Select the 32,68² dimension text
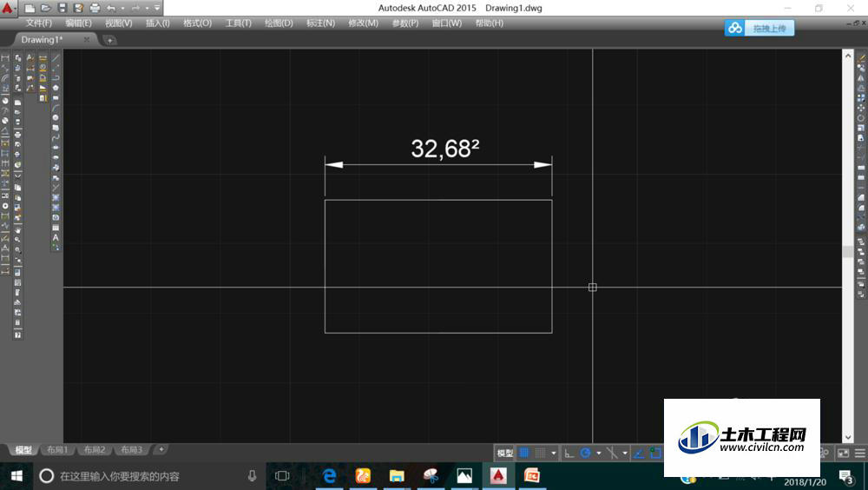Viewport: 868px width, 490px height. (x=445, y=149)
